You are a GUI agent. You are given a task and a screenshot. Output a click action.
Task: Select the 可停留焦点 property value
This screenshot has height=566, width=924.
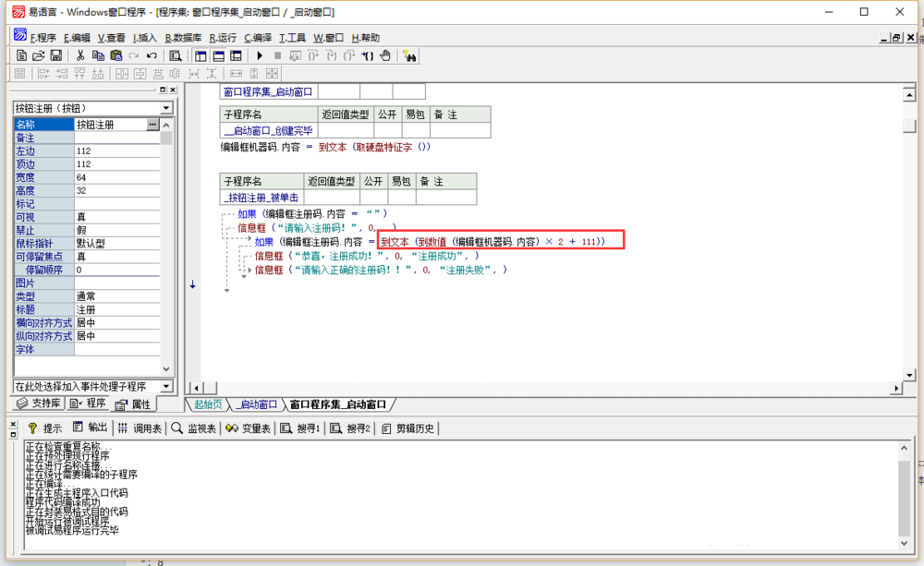[116, 257]
